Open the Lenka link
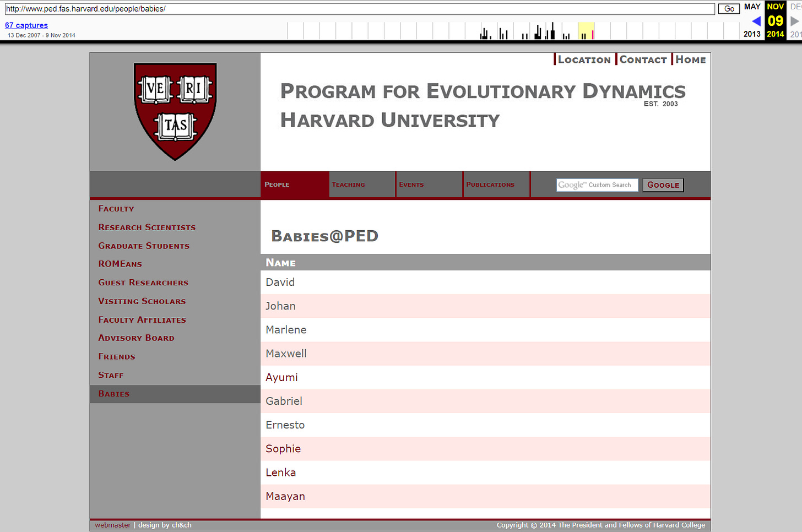The height and width of the screenshot is (532, 802). (281, 473)
